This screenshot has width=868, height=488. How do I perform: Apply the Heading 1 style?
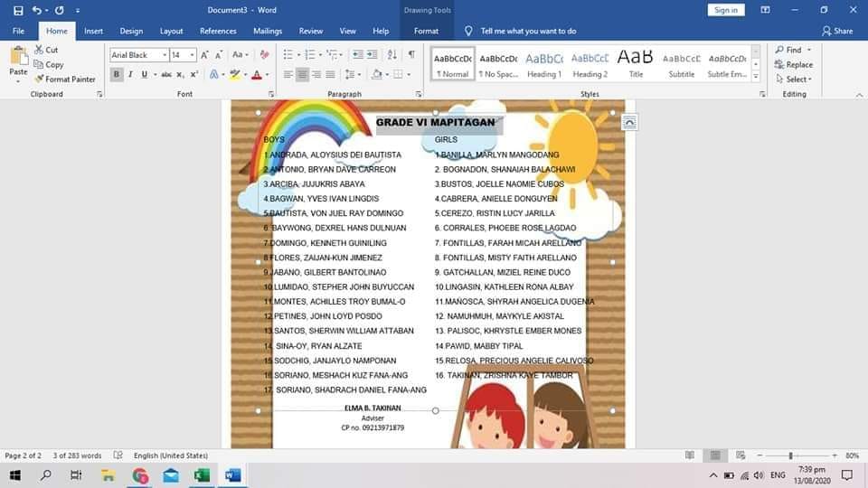[x=544, y=64]
